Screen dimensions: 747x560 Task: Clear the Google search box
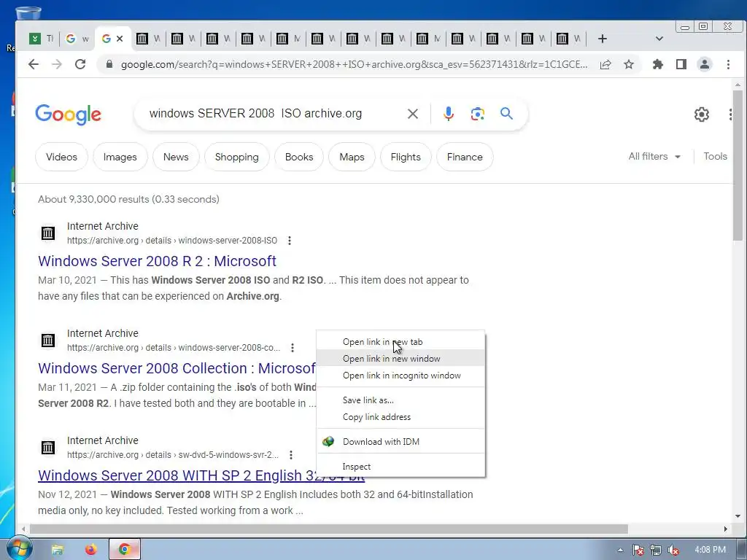(x=413, y=114)
